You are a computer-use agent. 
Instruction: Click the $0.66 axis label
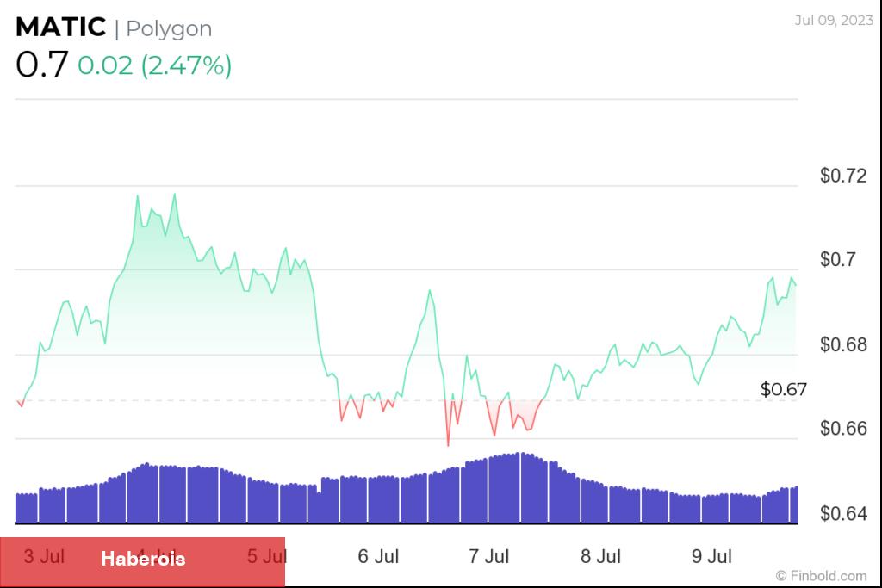point(843,429)
